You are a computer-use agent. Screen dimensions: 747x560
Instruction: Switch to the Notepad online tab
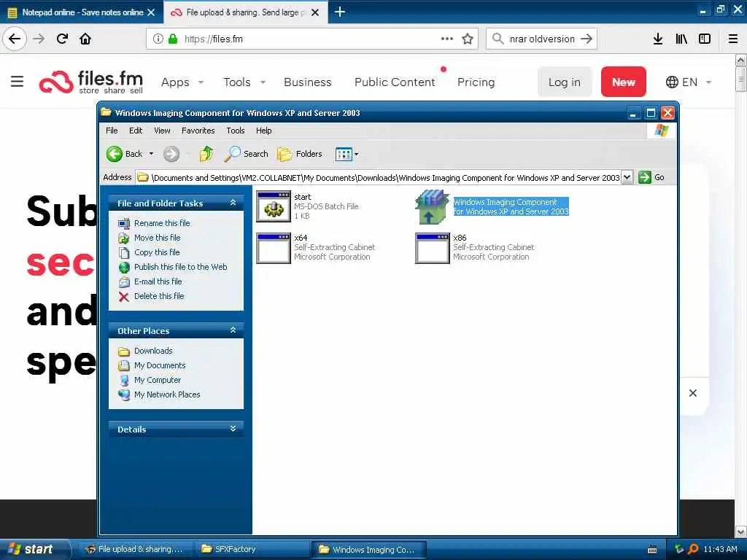82,12
